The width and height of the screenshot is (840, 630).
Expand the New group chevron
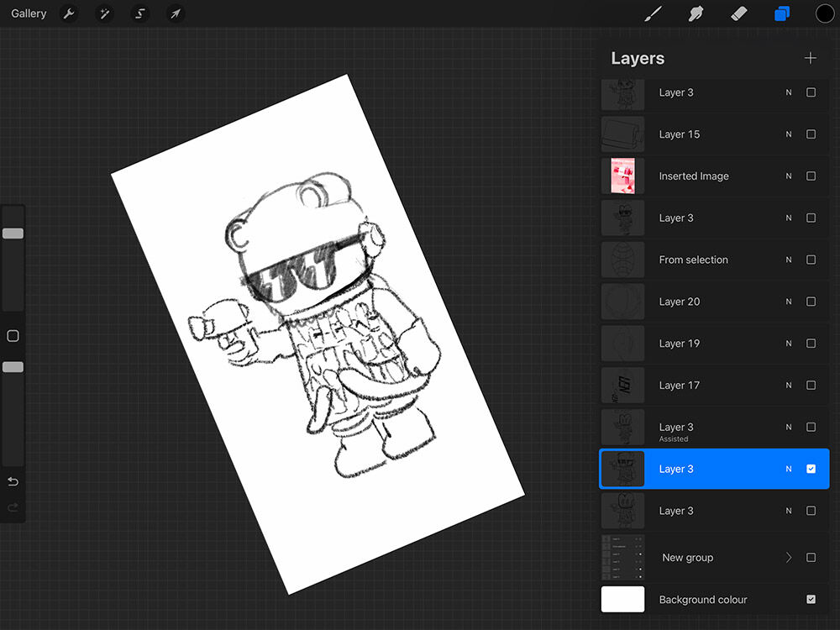click(x=788, y=558)
